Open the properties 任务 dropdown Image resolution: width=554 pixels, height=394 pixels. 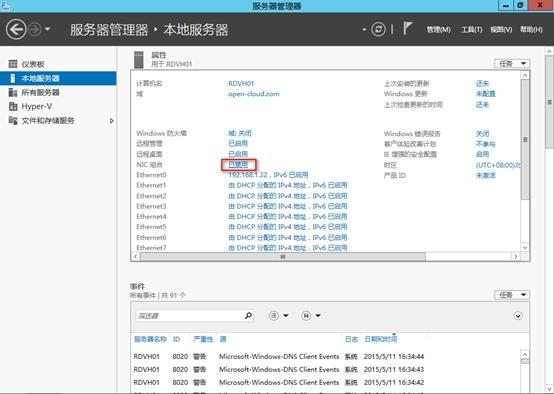point(512,64)
